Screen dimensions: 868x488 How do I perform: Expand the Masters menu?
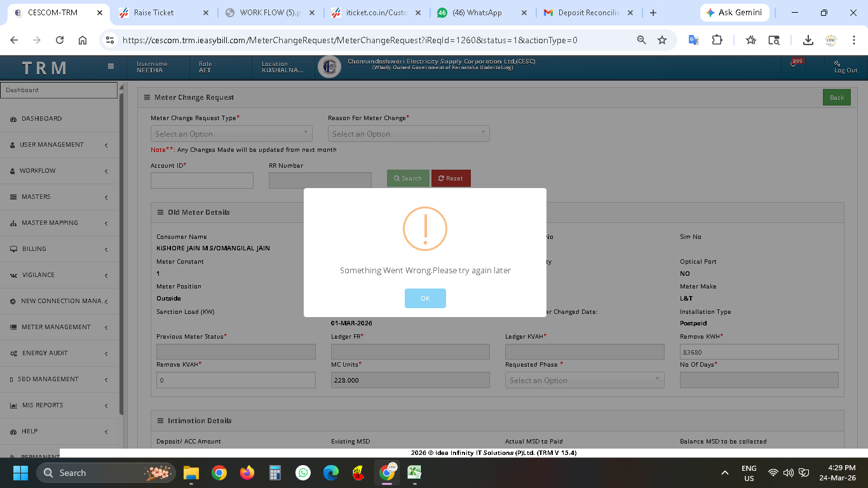pos(59,197)
